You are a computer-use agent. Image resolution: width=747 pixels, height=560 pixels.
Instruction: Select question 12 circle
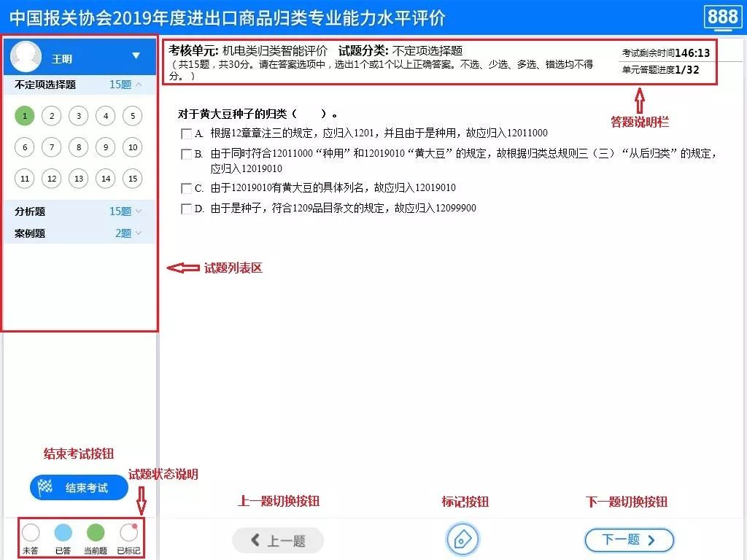pos(52,179)
